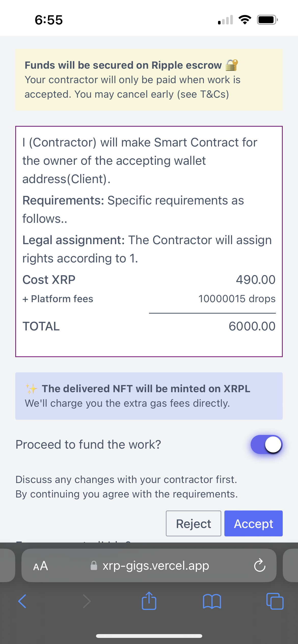Tap the Ripple escrow lock emoji
This screenshot has width=298, height=644.
click(232, 65)
